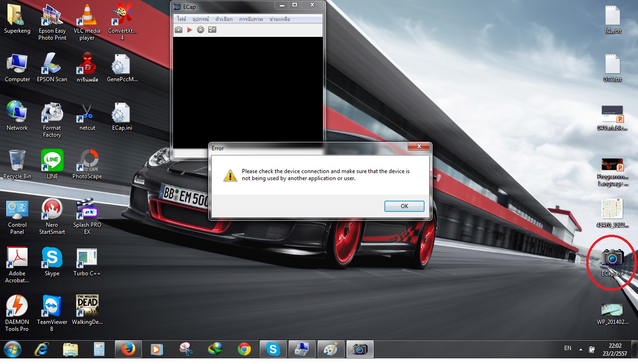
Task: Open Windows Explorer from the taskbar
Action: [x=71, y=349]
